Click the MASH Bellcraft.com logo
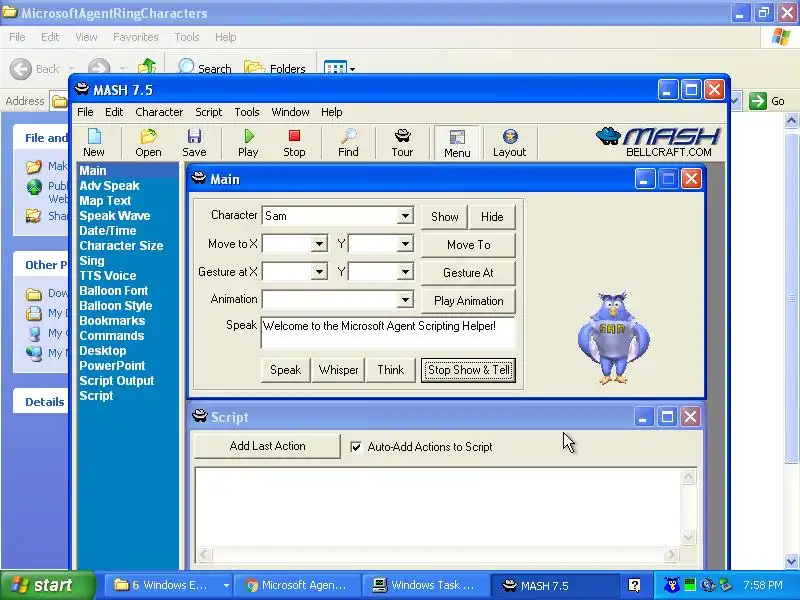This screenshot has height=600, width=800. (658, 142)
